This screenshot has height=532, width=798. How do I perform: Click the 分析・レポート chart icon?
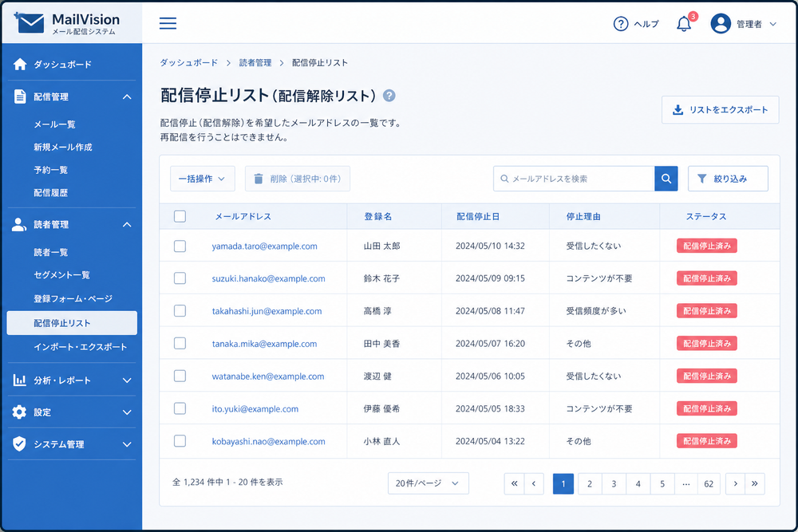pyautogui.click(x=19, y=380)
